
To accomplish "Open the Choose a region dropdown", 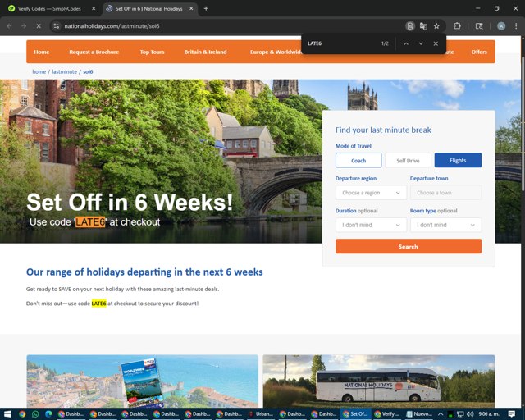I will [x=371, y=193].
